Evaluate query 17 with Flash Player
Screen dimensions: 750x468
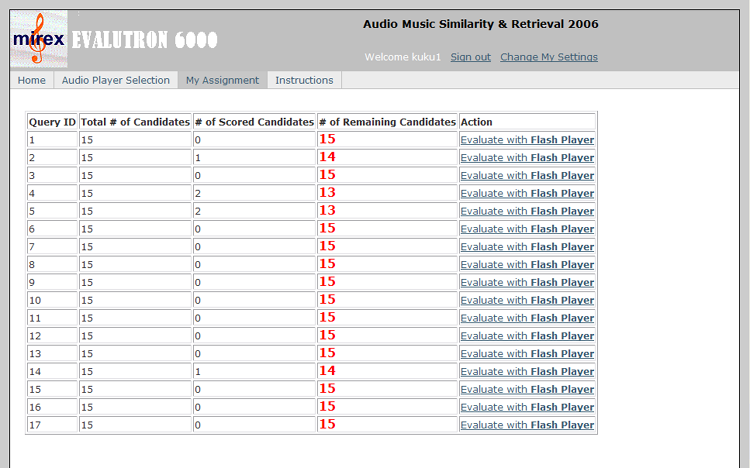coord(527,425)
